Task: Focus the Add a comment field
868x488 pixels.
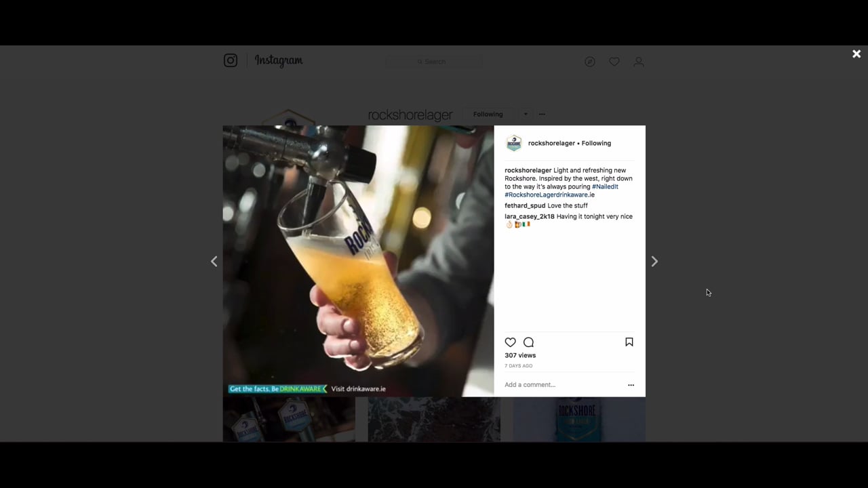Action: [563, 385]
